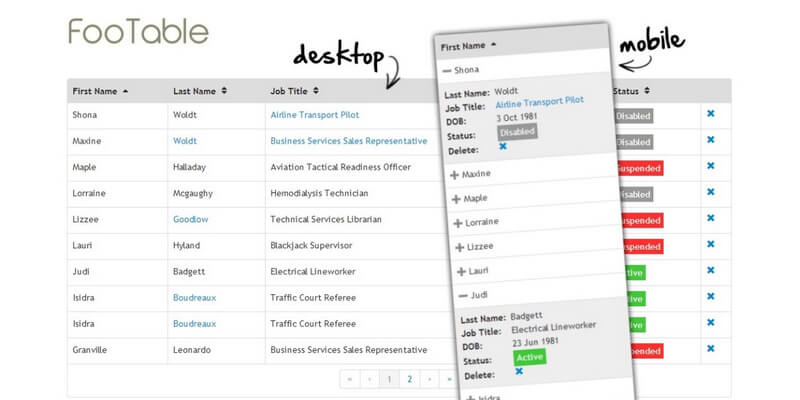Viewport: 800px width, 400px height.
Task: Click sort arrow on First Name desktop column
Action: point(125,91)
